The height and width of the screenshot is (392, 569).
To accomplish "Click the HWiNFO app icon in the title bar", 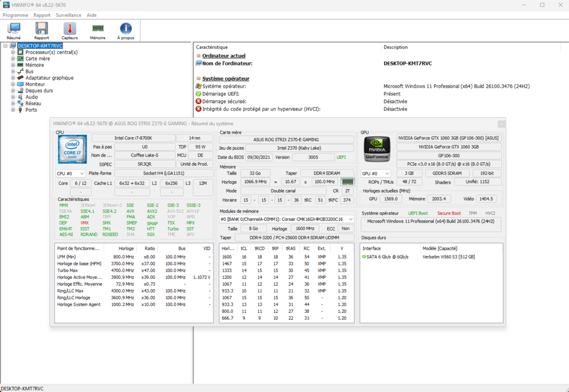I will [x=6, y=5].
